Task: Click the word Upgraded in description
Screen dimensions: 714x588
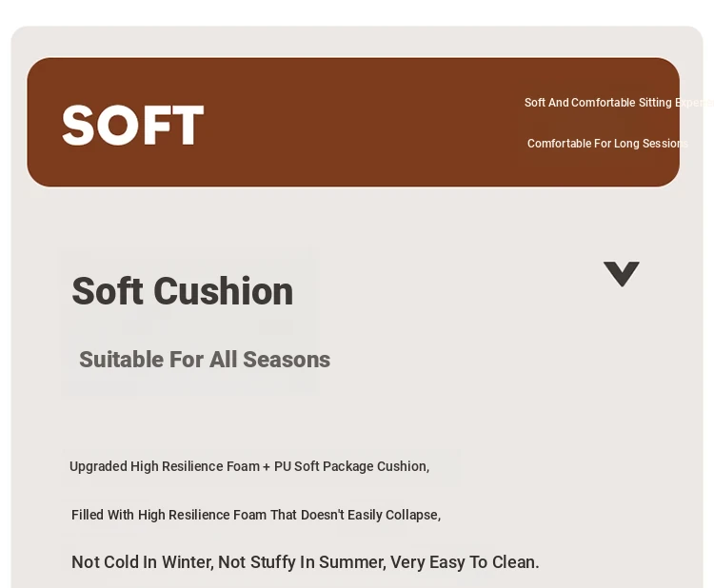Action: [98, 466]
